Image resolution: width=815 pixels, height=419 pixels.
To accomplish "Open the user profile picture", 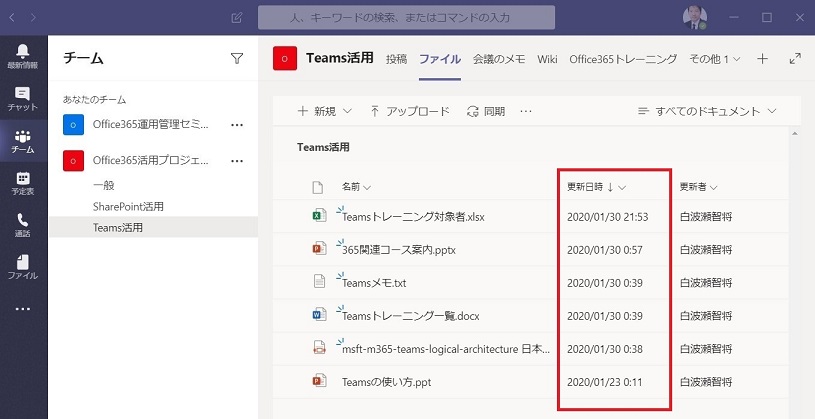I will click(x=695, y=18).
